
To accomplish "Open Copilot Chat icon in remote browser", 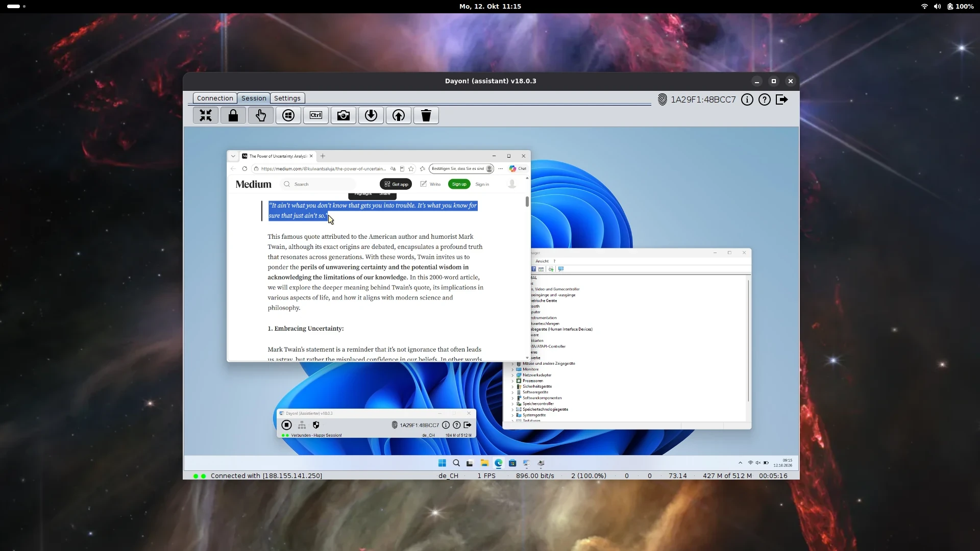I will pyautogui.click(x=518, y=168).
